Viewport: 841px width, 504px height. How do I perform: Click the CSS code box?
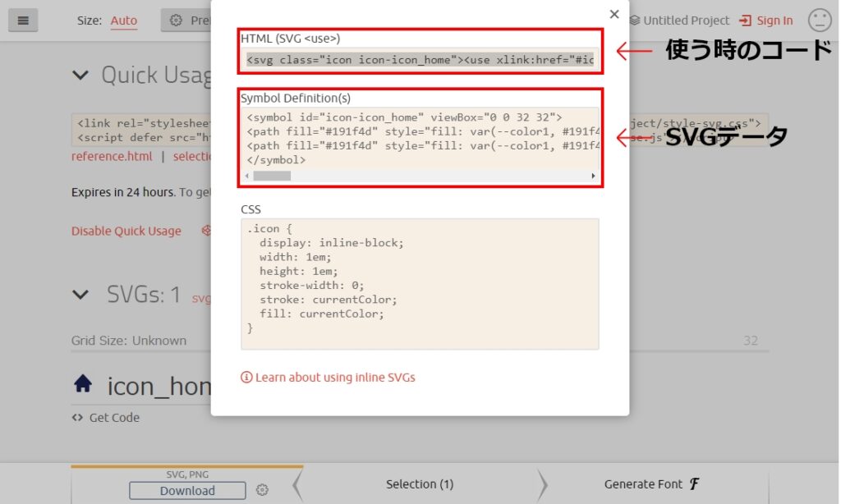(x=420, y=284)
